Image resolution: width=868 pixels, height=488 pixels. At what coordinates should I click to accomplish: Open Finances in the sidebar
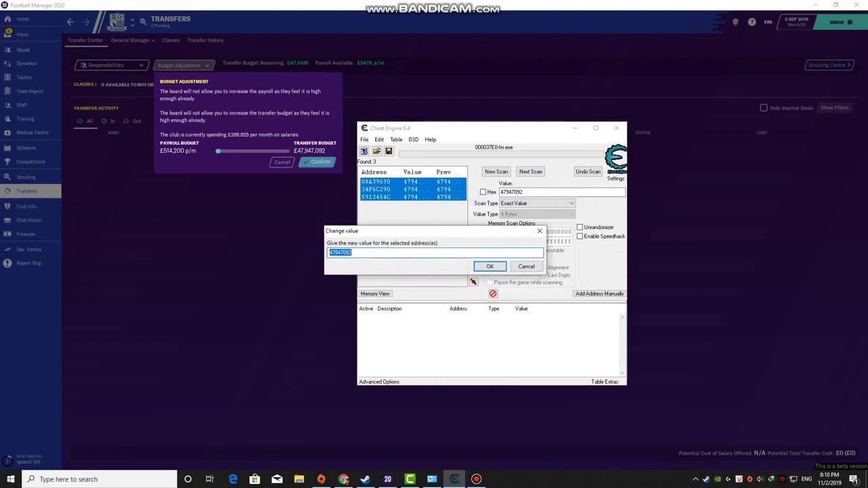(26, 235)
